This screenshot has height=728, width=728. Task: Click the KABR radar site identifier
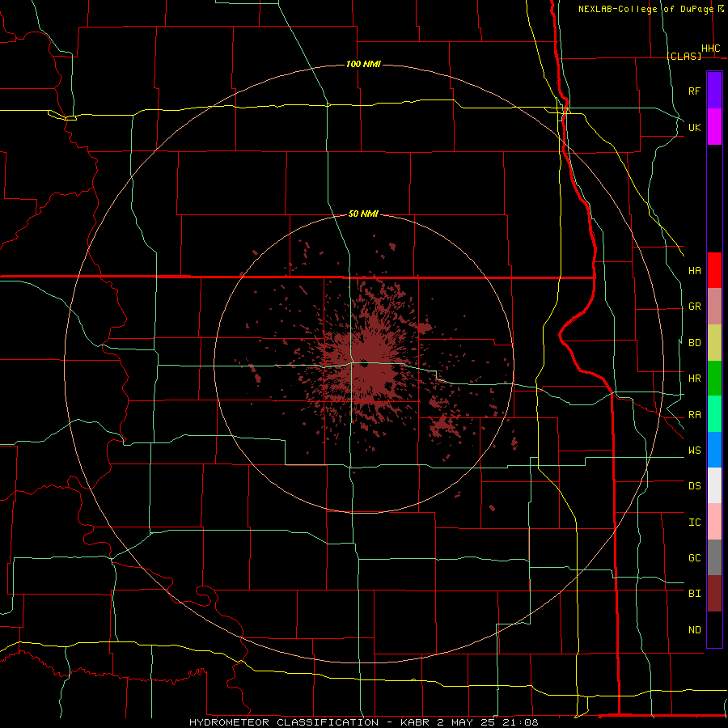pyautogui.click(x=415, y=722)
